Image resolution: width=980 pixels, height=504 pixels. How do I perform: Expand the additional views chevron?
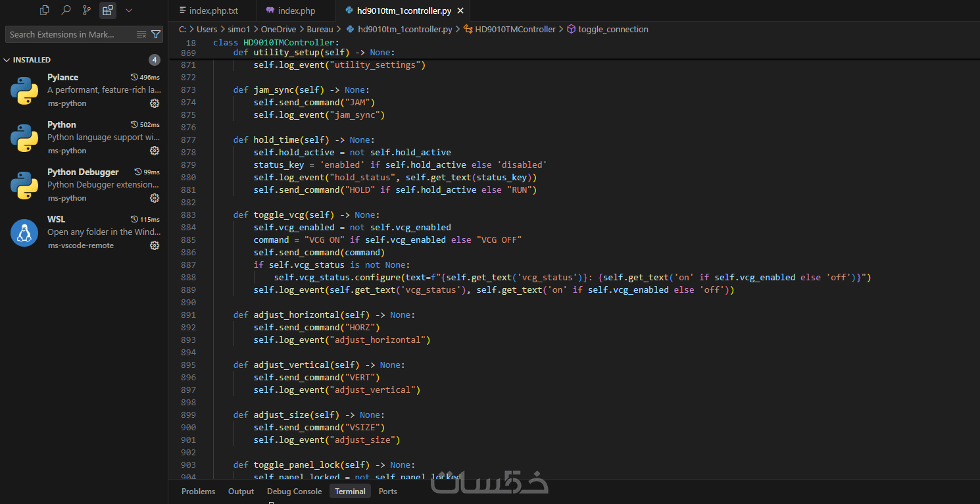pyautogui.click(x=129, y=11)
